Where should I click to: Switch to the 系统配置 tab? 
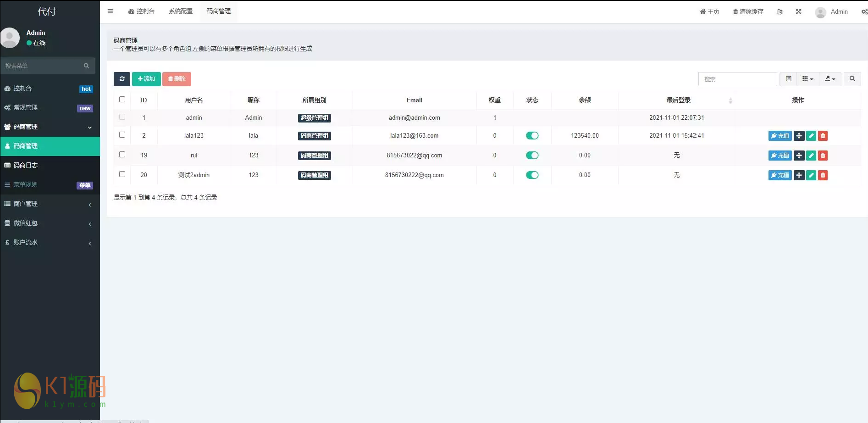pos(181,11)
